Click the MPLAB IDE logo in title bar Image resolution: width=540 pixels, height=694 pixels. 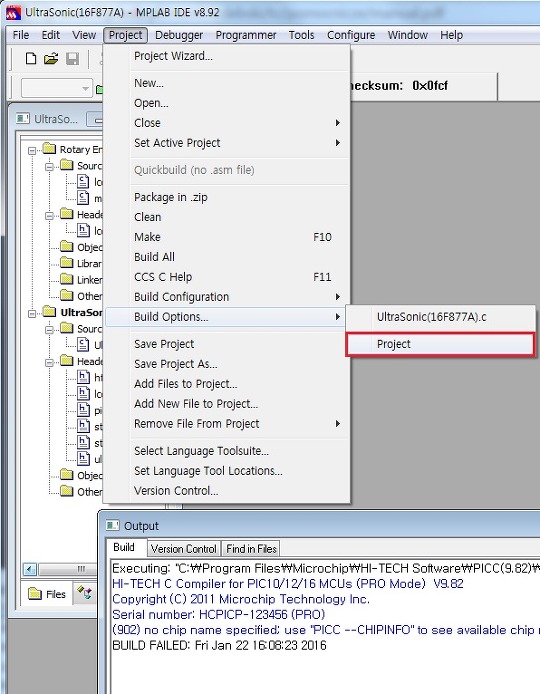pos(13,12)
